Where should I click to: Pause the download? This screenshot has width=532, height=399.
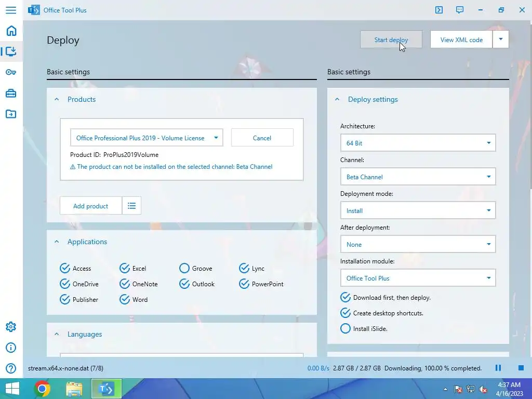[498, 368]
